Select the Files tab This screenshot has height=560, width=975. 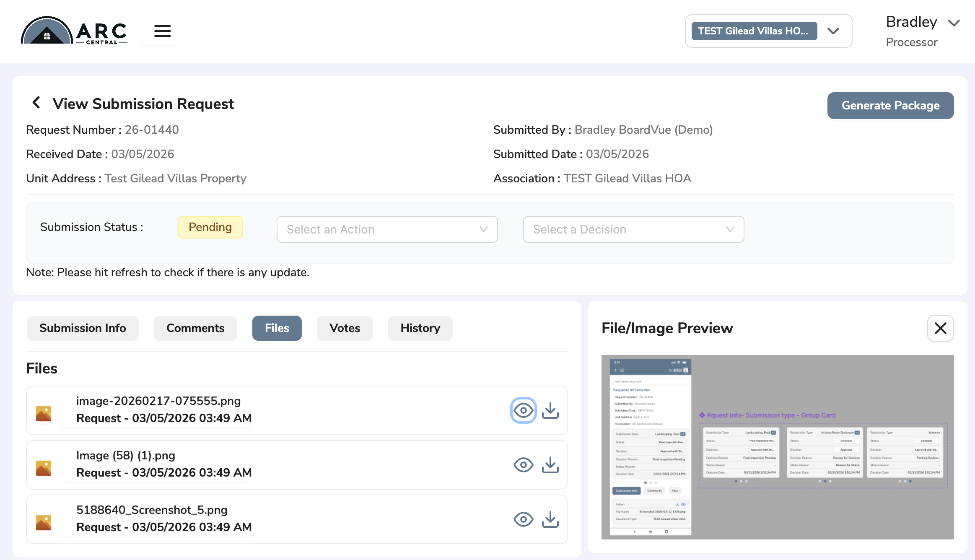277,328
